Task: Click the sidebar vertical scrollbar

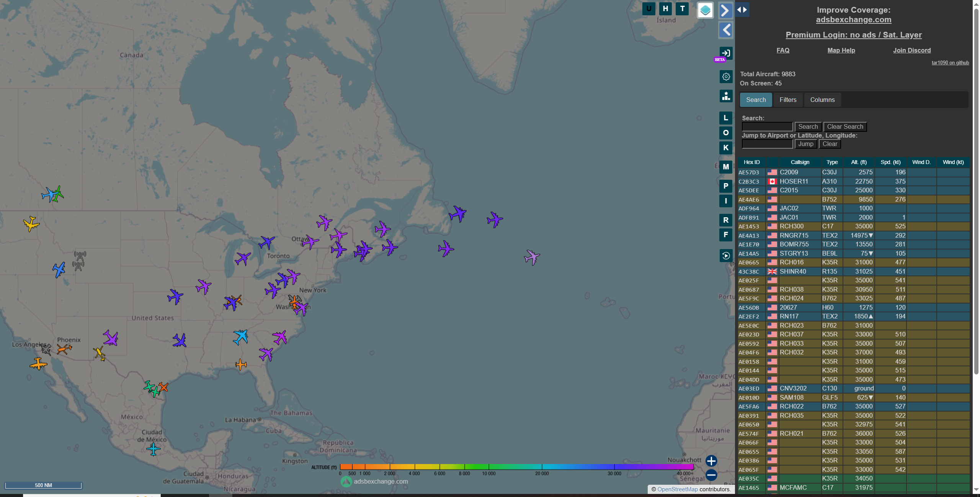Action: point(976,192)
